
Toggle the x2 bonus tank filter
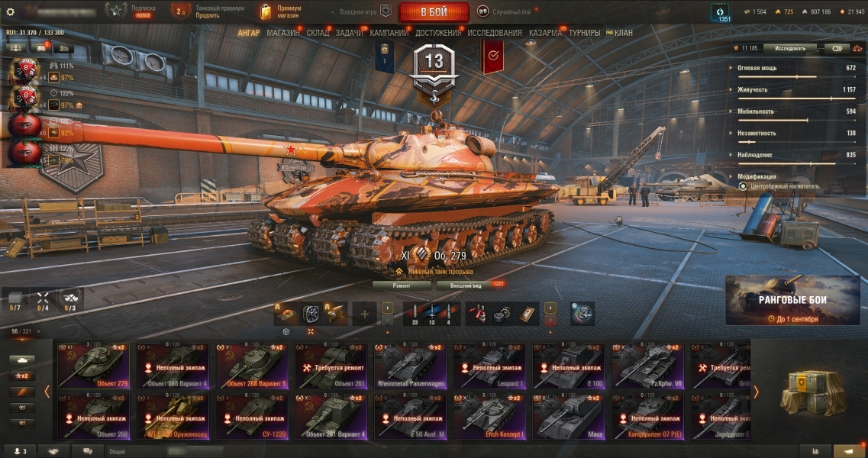[x=22, y=376]
